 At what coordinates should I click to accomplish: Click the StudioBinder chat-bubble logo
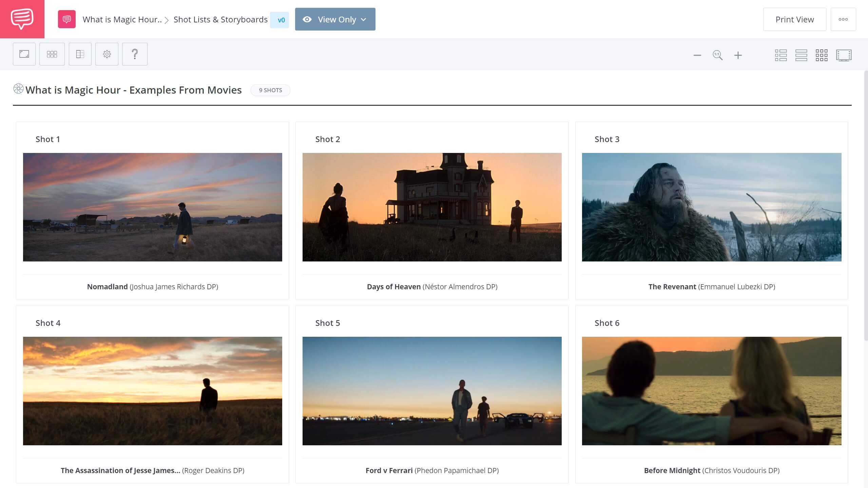pos(22,19)
